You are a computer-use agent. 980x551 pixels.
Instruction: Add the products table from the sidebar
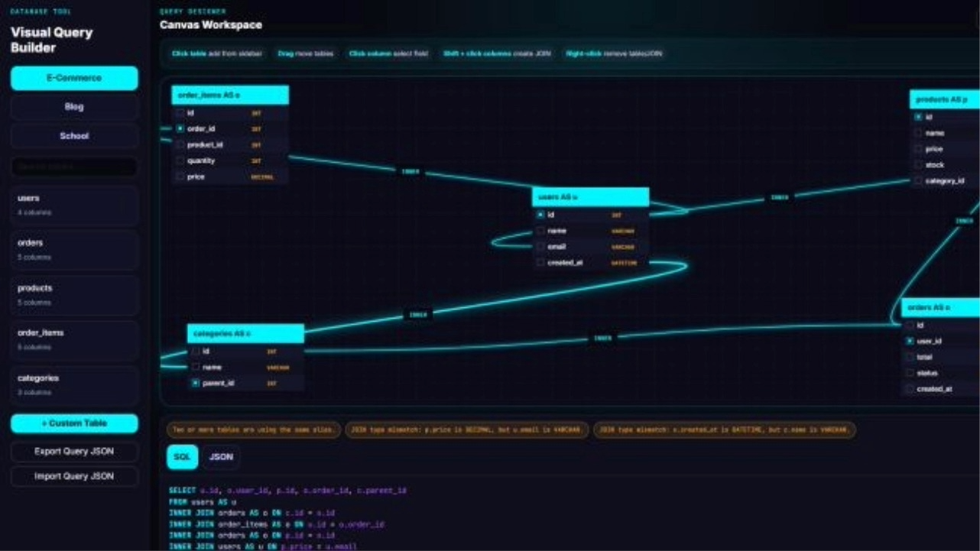pos(74,295)
